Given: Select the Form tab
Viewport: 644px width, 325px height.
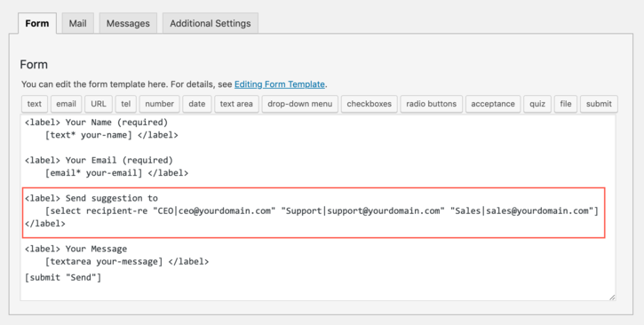Looking at the screenshot, I should [x=37, y=23].
